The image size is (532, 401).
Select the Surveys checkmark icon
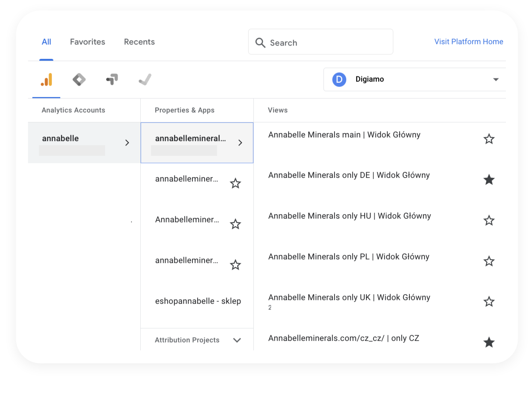coord(145,79)
